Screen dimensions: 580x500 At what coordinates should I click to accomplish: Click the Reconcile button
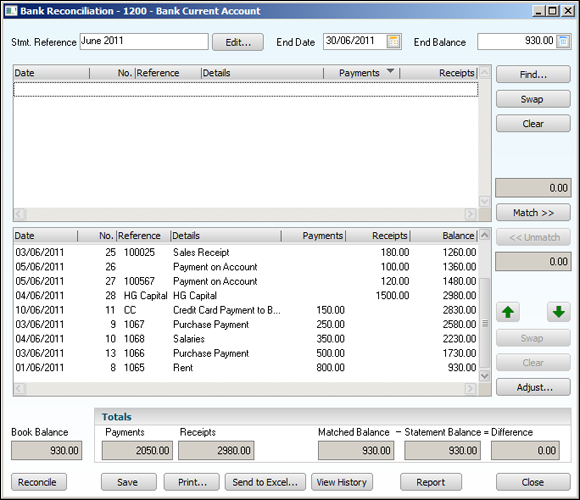(x=39, y=482)
